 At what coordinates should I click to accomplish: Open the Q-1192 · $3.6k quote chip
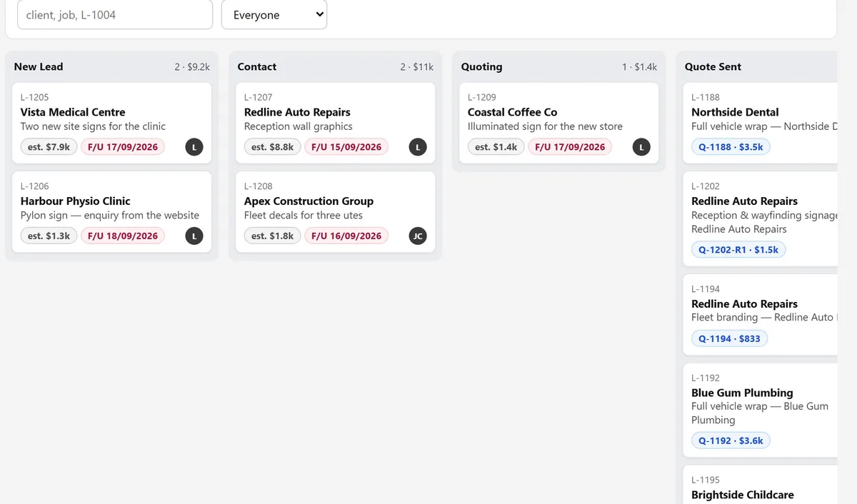pyautogui.click(x=731, y=440)
